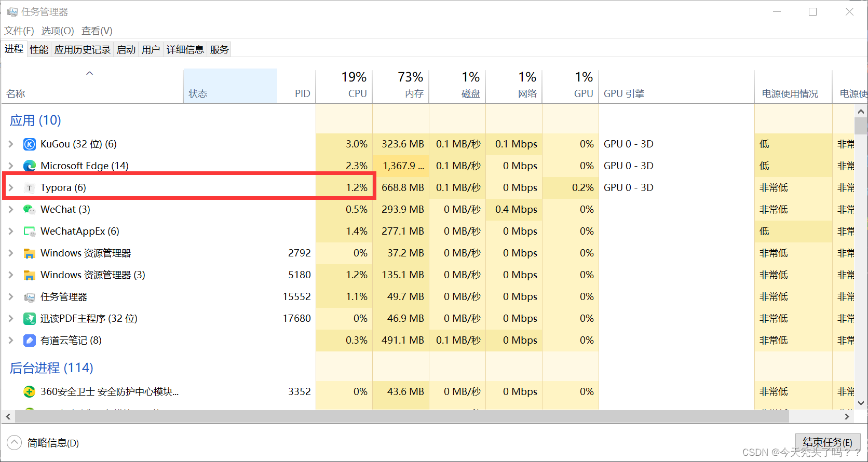The width and height of the screenshot is (868, 462).
Task: Sort by the 状态 column header
Action: pos(230,86)
